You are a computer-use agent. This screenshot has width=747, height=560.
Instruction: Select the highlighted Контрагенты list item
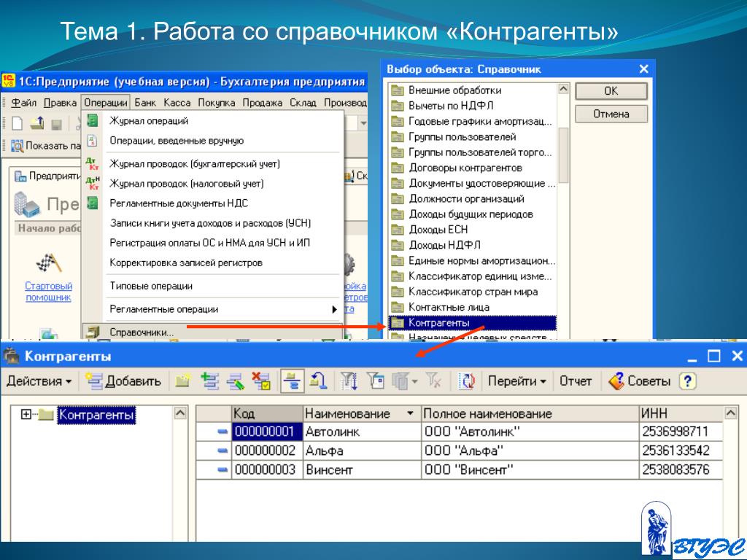click(x=473, y=323)
